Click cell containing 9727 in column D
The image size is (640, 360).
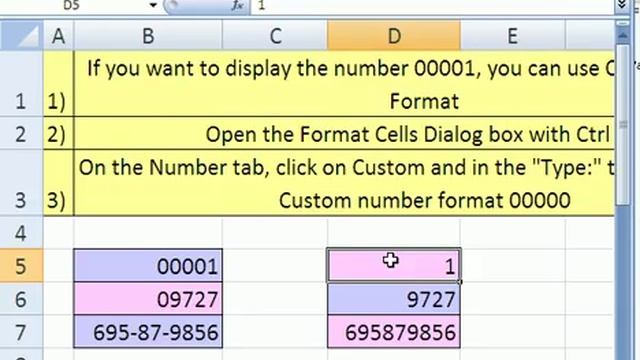point(394,299)
